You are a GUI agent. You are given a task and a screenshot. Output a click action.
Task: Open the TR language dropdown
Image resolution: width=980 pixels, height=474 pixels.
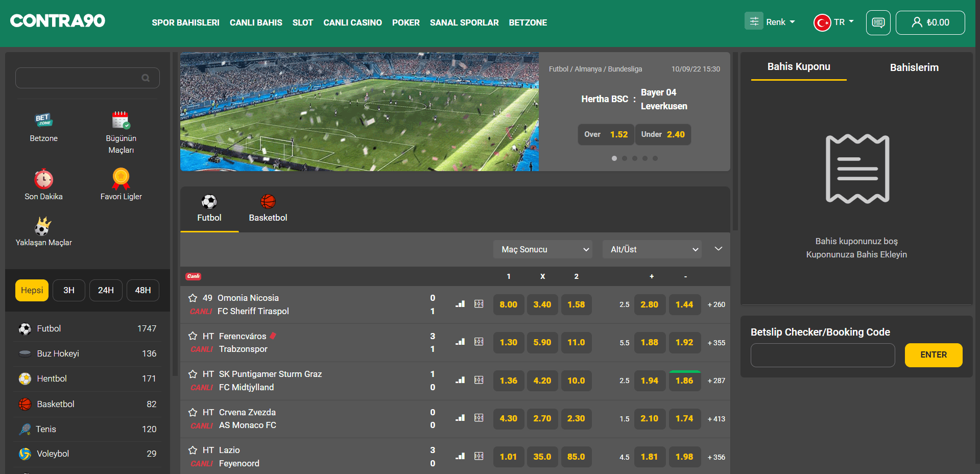tap(833, 22)
